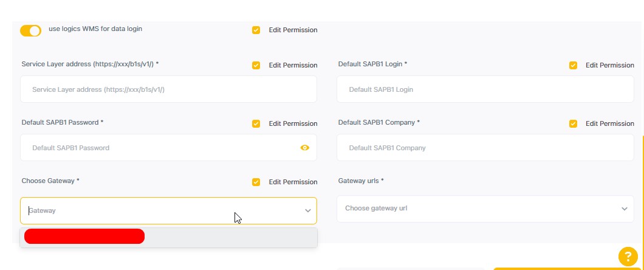Click the 'use logics WMS for data login' label
The height and width of the screenshot is (270, 644).
95,29
